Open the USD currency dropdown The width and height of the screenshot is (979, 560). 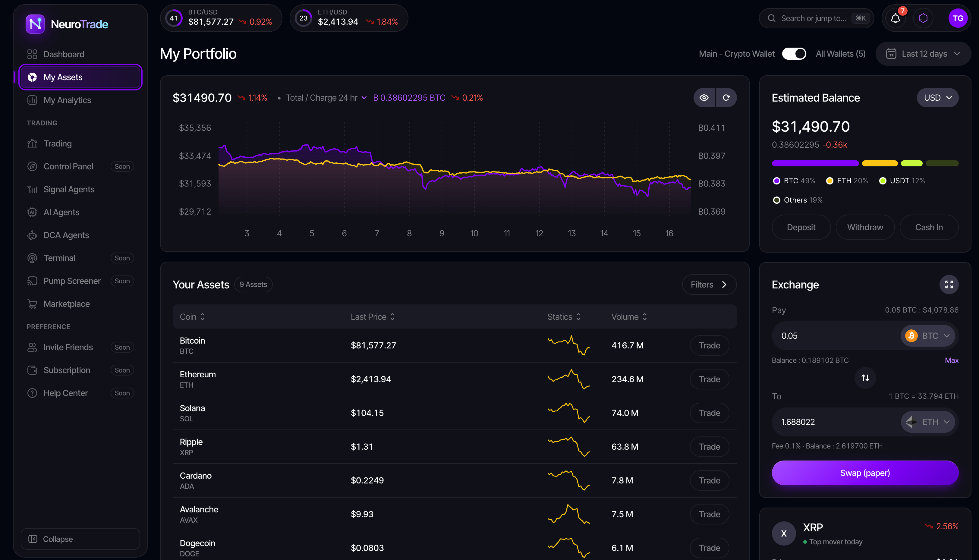click(x=937, y=98)
